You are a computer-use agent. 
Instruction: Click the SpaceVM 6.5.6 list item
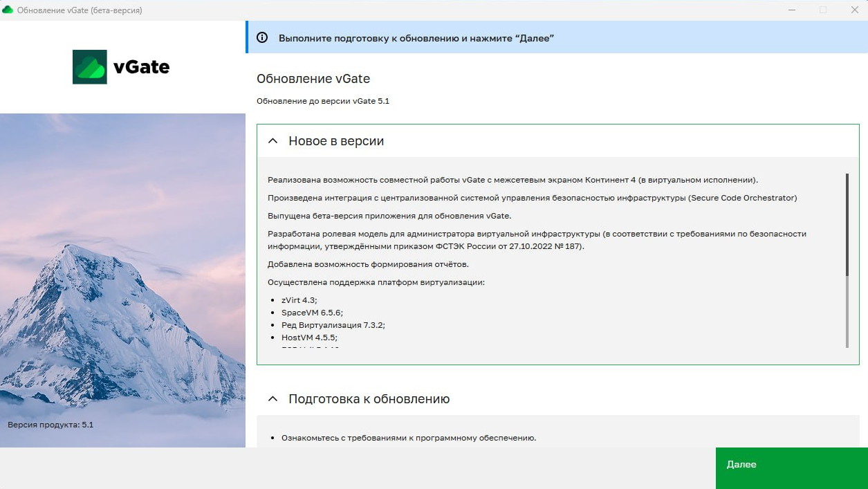click(x=312, y=313)
